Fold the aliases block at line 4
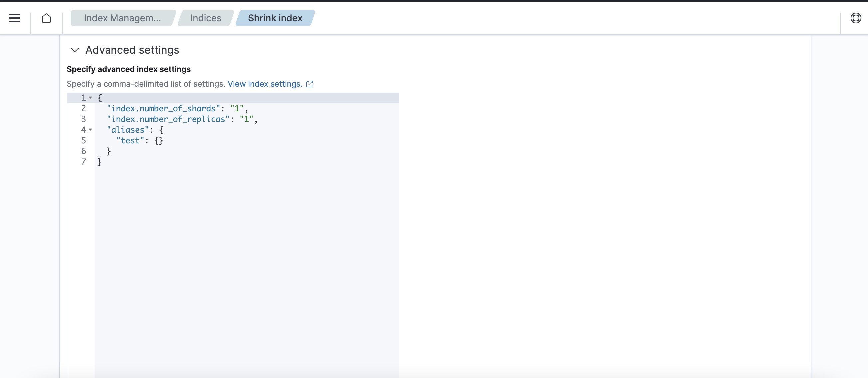Screen dimensions: 868x378 (90, 130)
